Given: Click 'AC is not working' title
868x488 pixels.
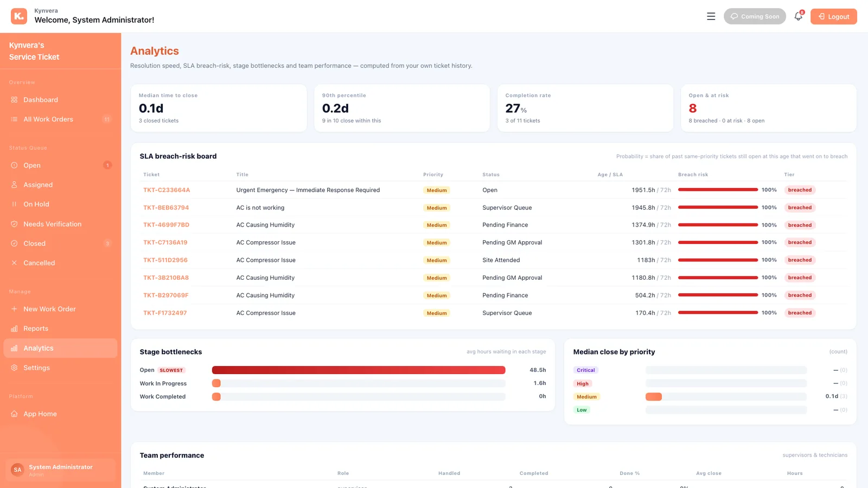Looking at the screenshot, I should (x=260, y=208).
